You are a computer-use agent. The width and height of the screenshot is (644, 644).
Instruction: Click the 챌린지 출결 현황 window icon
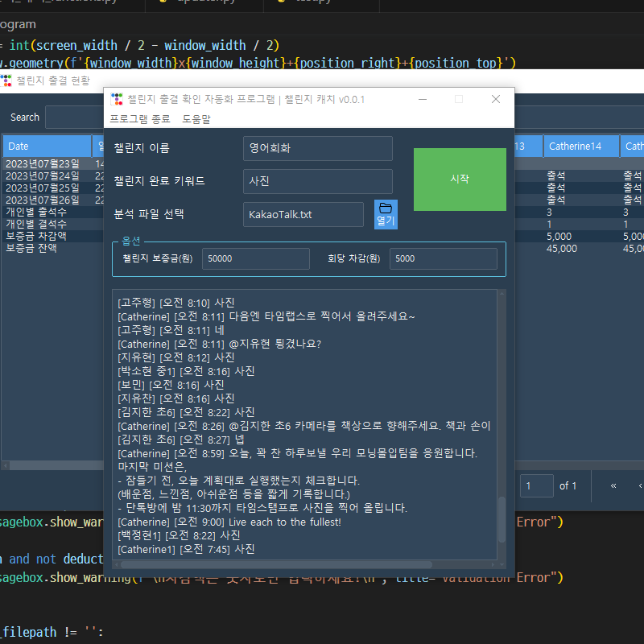[x=7, y=80]
